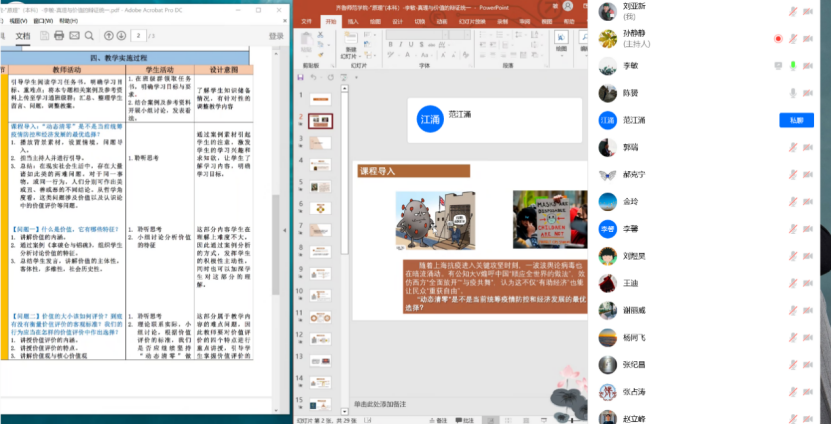The height and width of the screenshot is (424, 831).
Task: Click the 登录 sign-in link in Acrobat
Action: pyautogui.click(x=276, y=36)
